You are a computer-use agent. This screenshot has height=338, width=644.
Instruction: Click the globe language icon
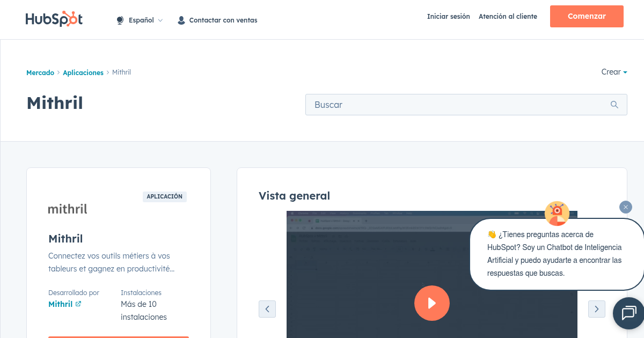(119, 19)
